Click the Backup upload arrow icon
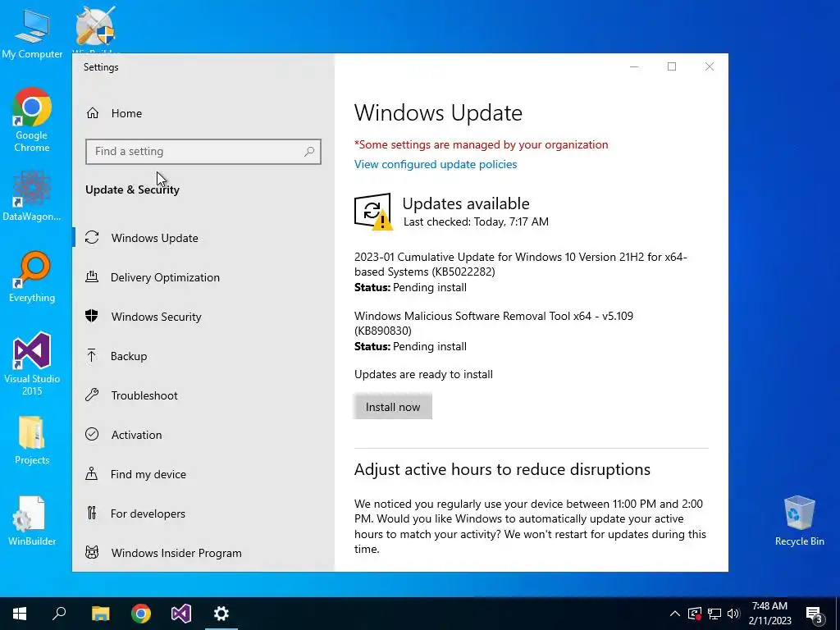The image size is (840, 630). tap(92, 356)
